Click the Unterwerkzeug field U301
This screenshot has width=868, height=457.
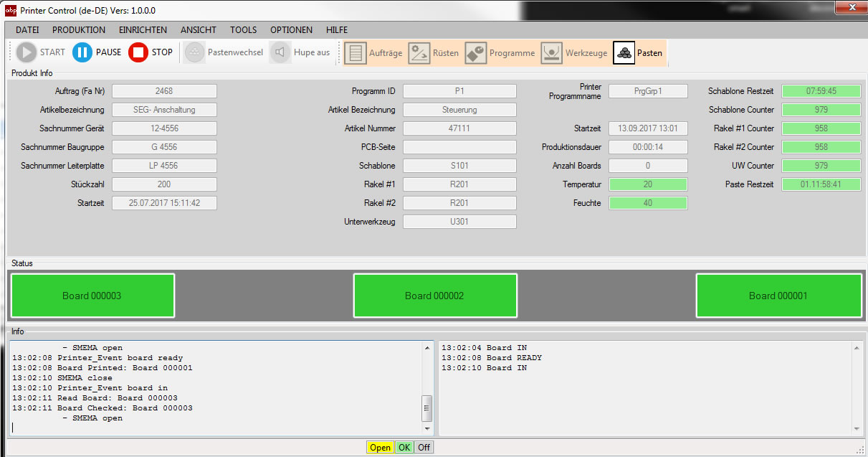point(459,222)
